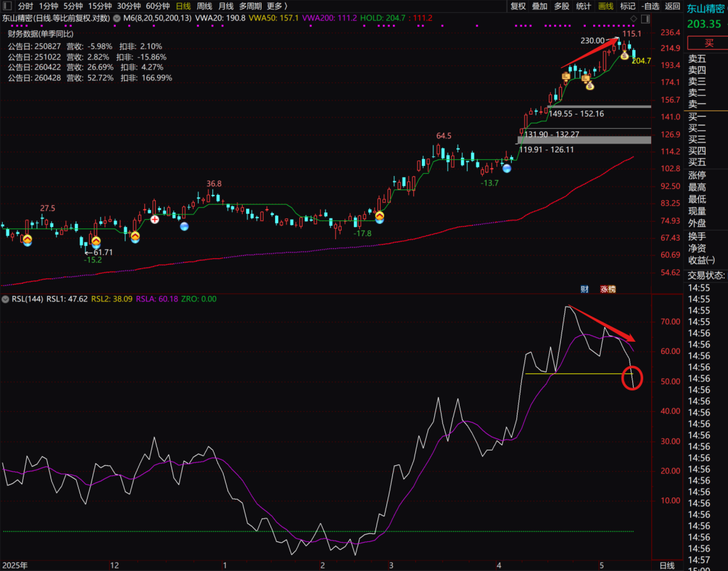The height and width of the screenshot is (571, 728).
Task: Open the 标记 mark menu
Action: (x=628, y=6)
